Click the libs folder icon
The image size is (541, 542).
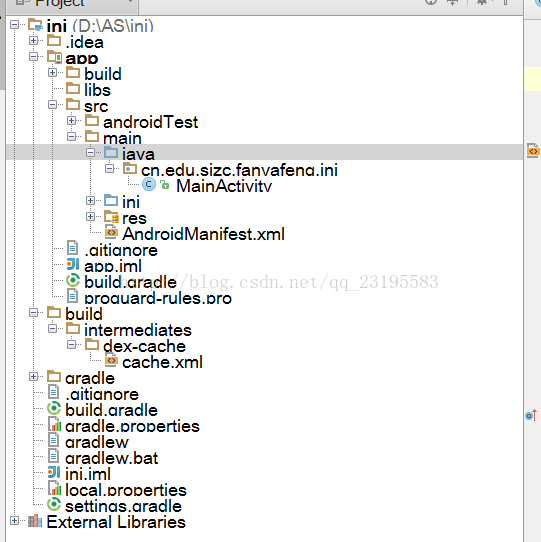coord(73,88)
